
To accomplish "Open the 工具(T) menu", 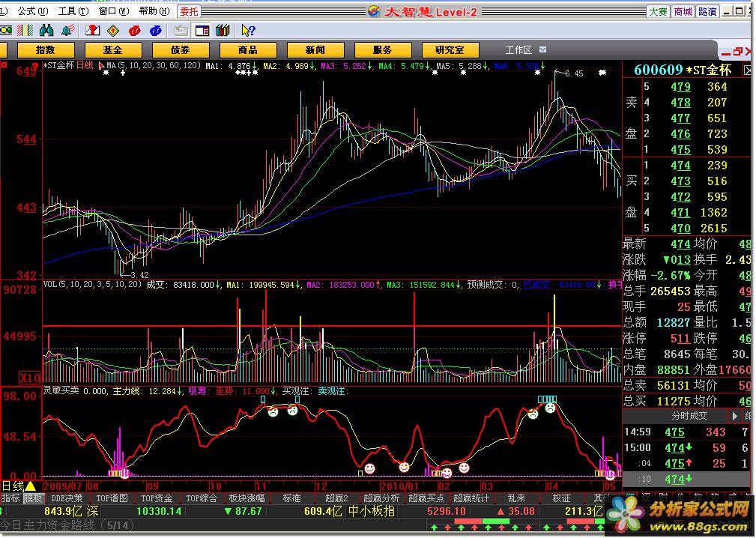I will (73, 10).
